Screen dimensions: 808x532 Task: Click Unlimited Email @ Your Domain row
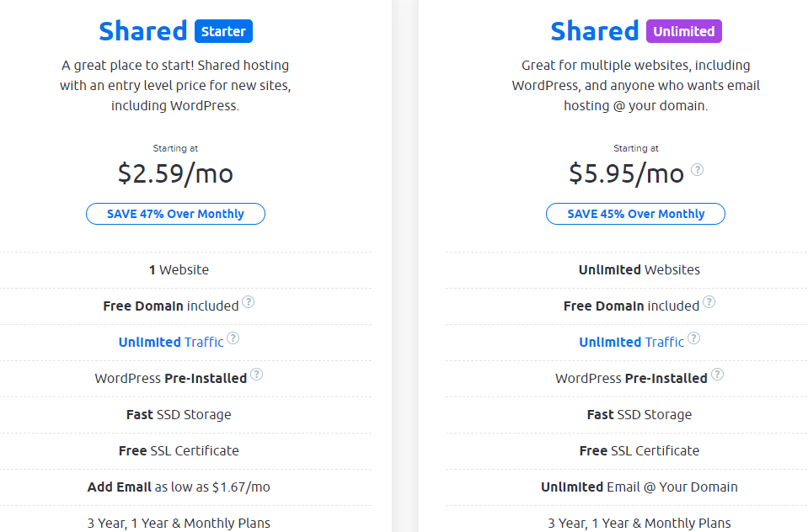coord(639,487)
